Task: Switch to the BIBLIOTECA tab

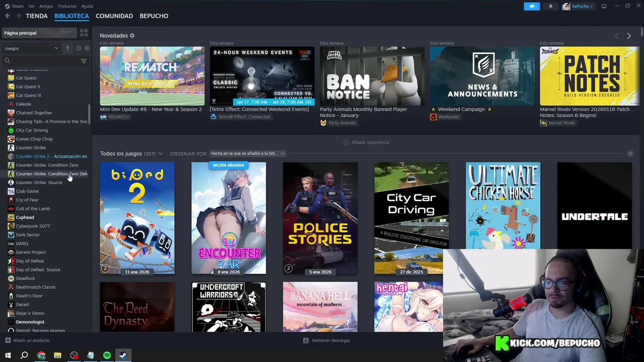Action: click(71, 16)
